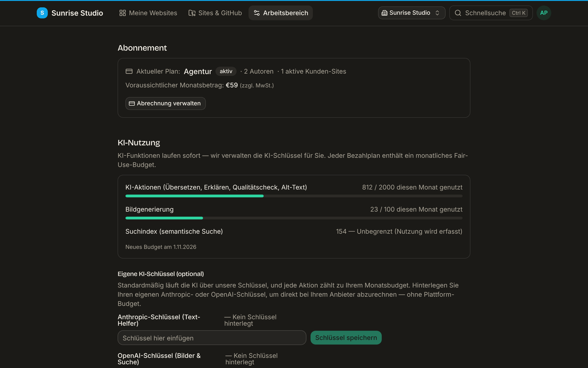Click the Schnellsuche search field
Viewport: 588px width, 368px height.
(491, 13)
